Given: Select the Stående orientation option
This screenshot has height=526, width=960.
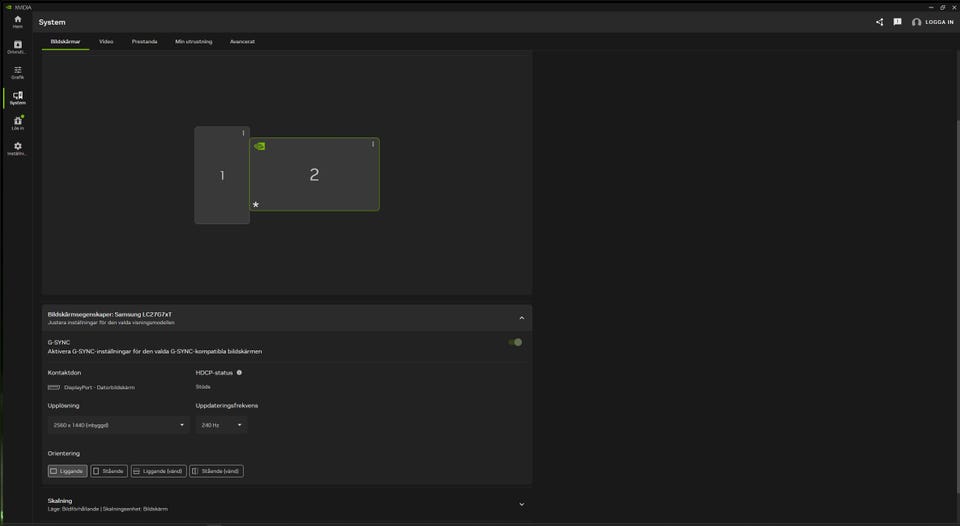Looking at the screenshot, I should 109,471.
